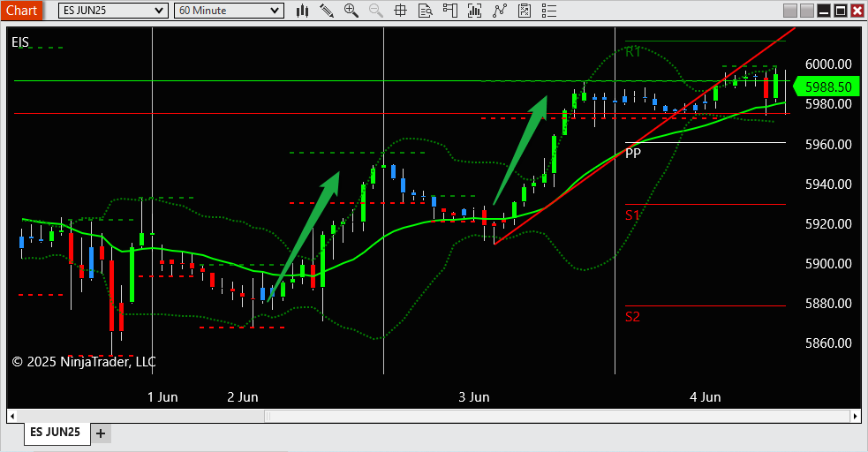Toggle the crosshair cursor icon

point(400,11)
